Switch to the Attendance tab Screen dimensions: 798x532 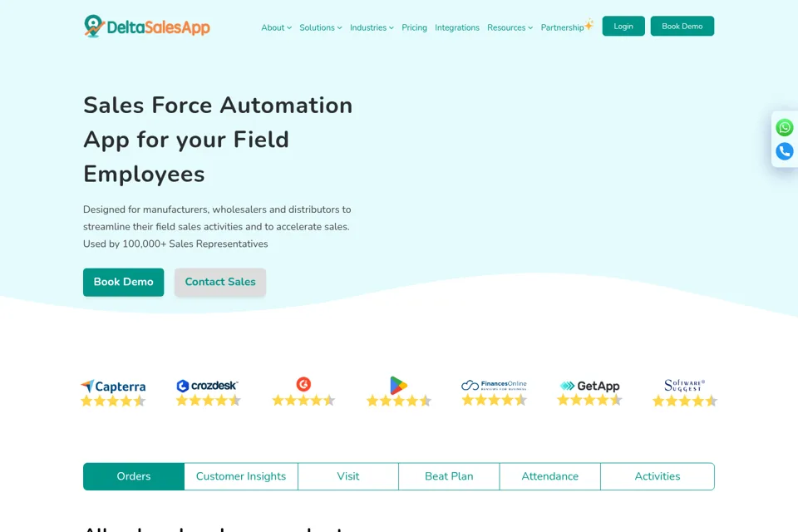point(550,476)
